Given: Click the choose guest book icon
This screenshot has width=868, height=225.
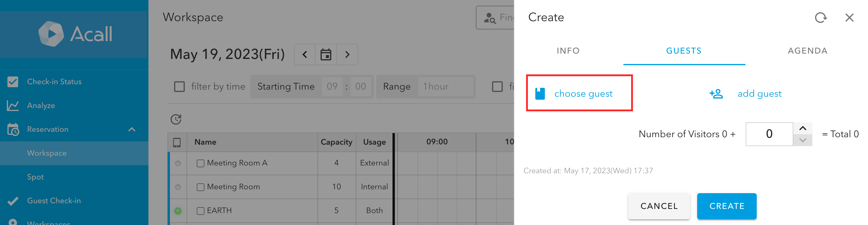Looking at the screenshot, I should (x=540, y=94).
